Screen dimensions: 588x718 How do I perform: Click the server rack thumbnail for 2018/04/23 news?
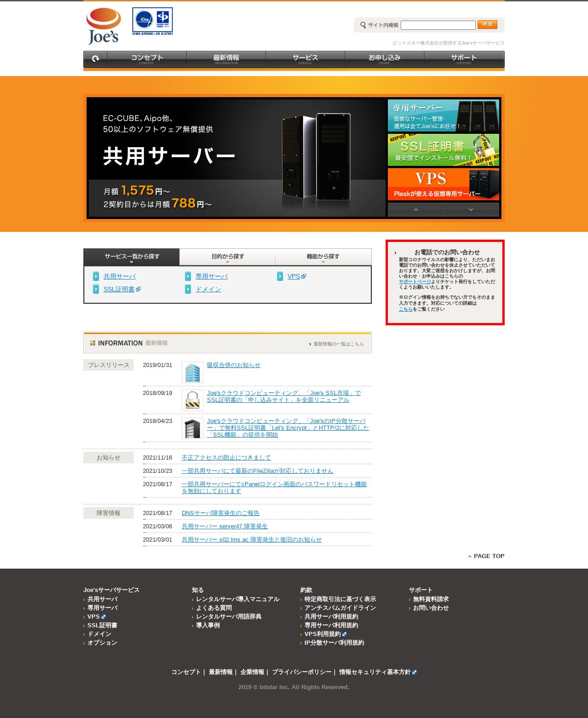click(x=192, y=428)
